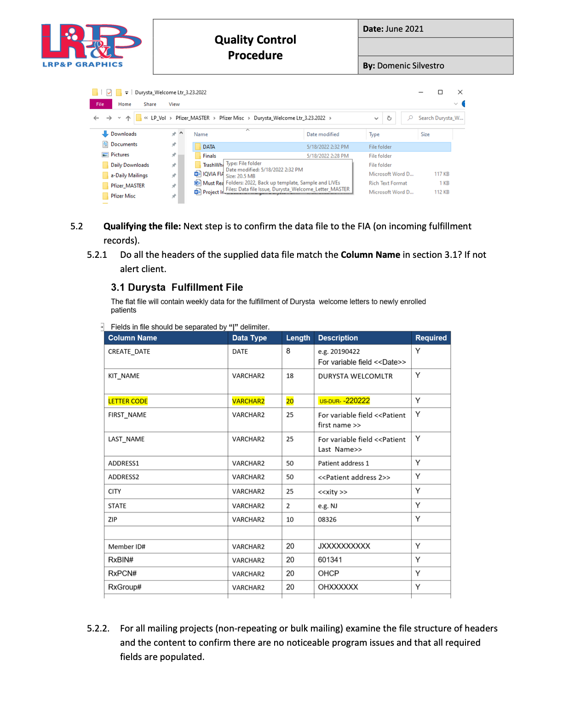Expand the breadcrumb chevron after Pfizer_MASTER

(214, 118)
